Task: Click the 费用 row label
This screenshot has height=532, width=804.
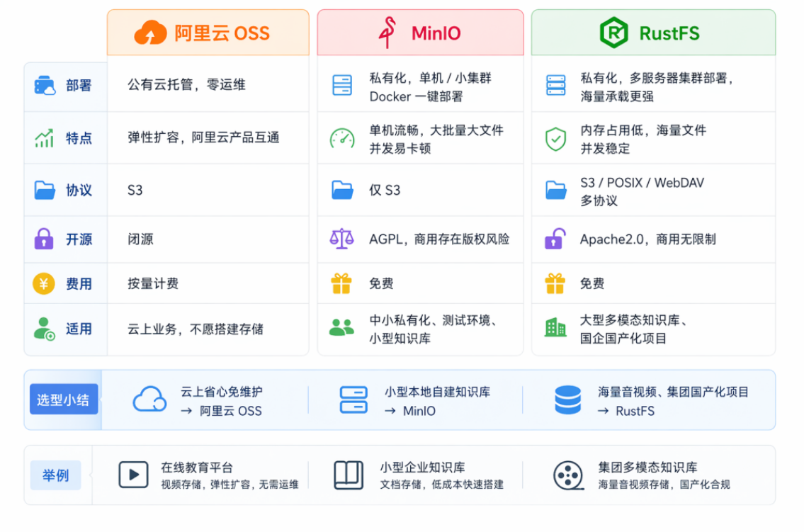Action: click(79, 283)
